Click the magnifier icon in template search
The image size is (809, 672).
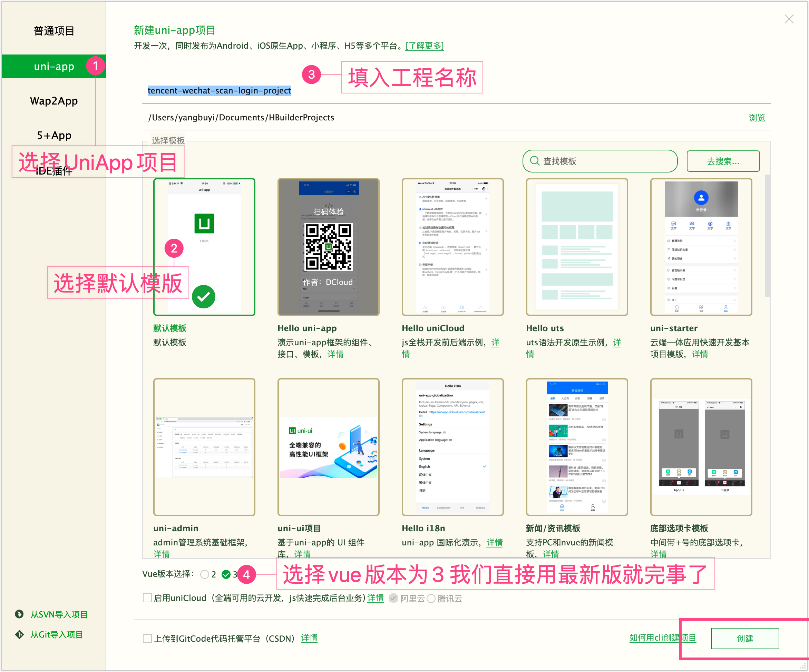(535, 161)
